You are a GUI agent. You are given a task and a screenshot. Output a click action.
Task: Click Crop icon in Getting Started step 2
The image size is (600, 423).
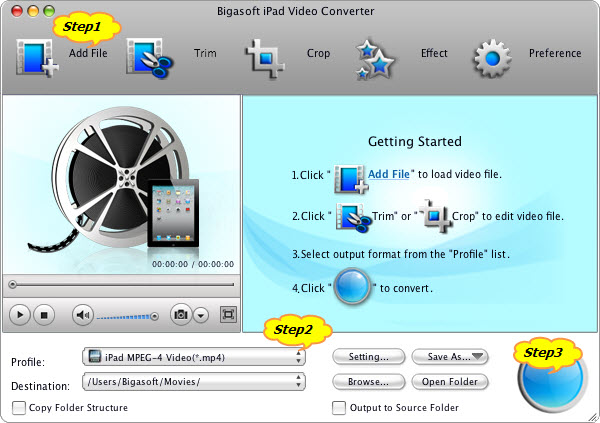(435, 217)
